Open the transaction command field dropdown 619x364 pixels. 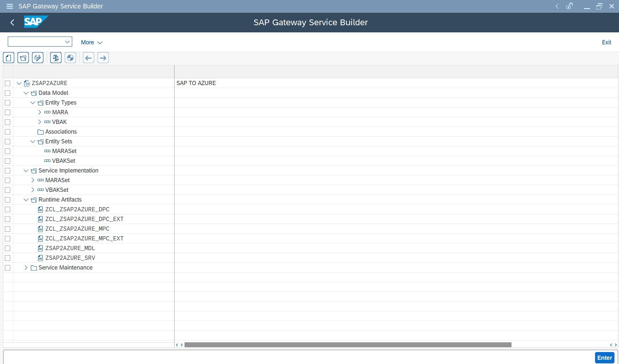pos(67,42)
